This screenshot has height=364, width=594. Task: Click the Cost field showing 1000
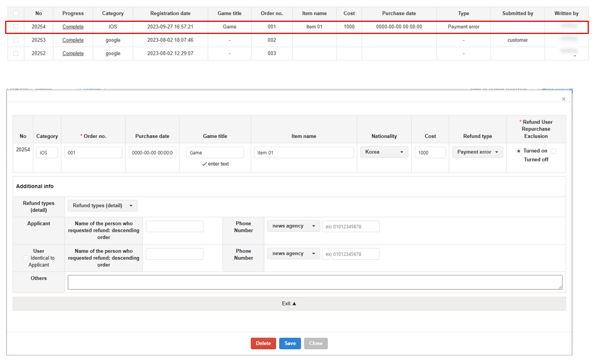click(430, 152)
